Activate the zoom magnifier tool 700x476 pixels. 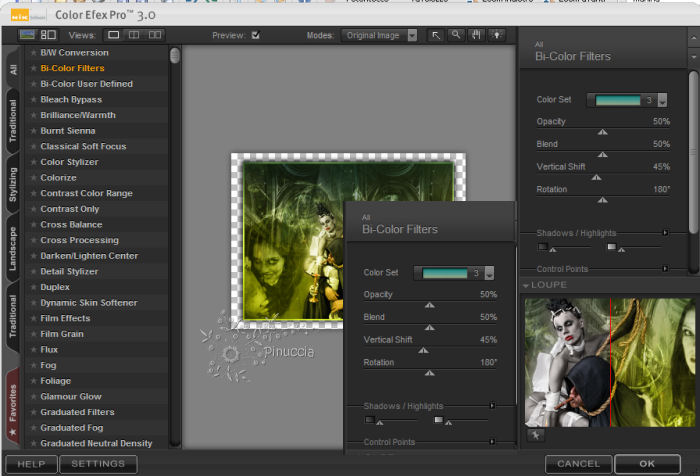(456, 35)
